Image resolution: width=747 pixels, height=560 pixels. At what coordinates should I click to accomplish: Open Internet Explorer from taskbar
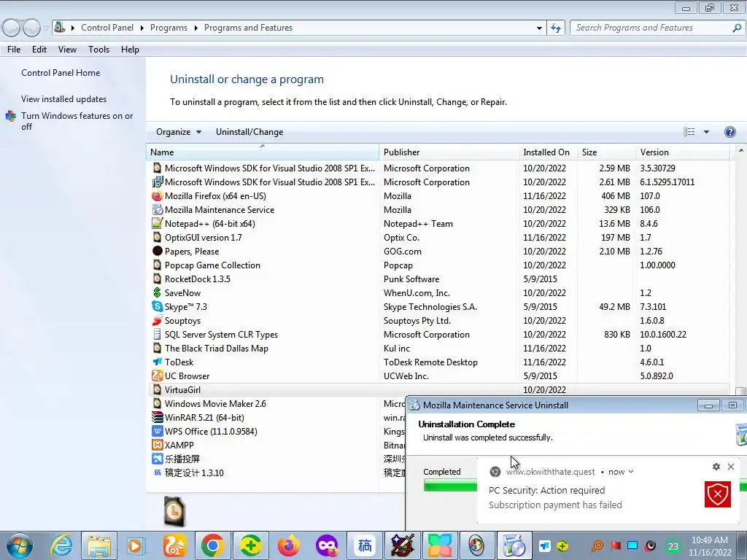click(x=61, y=545)
